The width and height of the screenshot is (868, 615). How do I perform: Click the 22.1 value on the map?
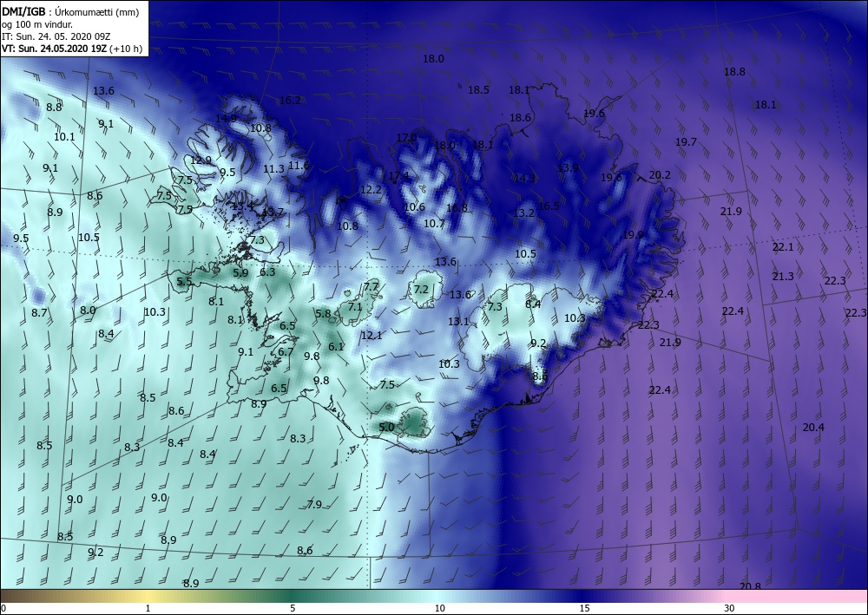[783, 247]
